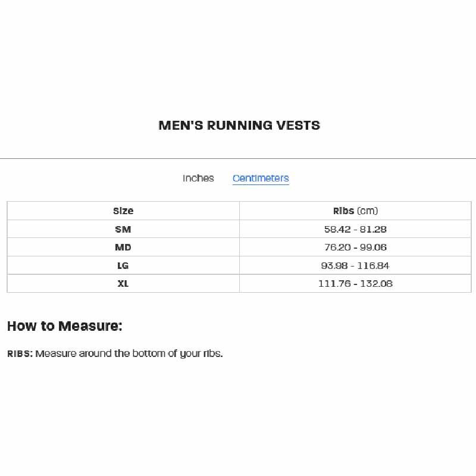Click the word 'VESTS' in the title
Image resolution: width=476 pixels, height=476 pixels.
[x=298, y=126]
